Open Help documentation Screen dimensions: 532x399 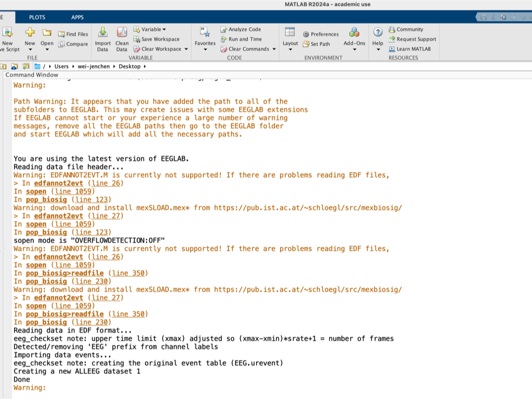[x=378, y=36]
